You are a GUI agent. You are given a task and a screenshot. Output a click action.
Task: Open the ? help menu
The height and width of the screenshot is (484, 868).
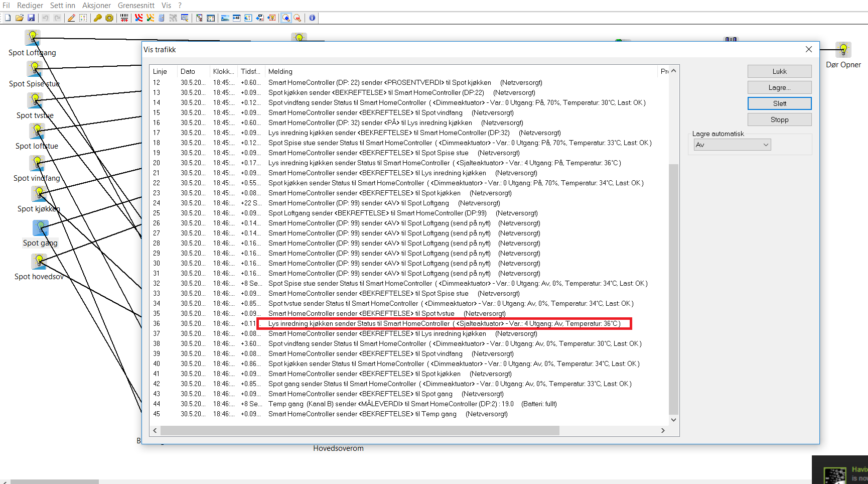click(180, 6)
